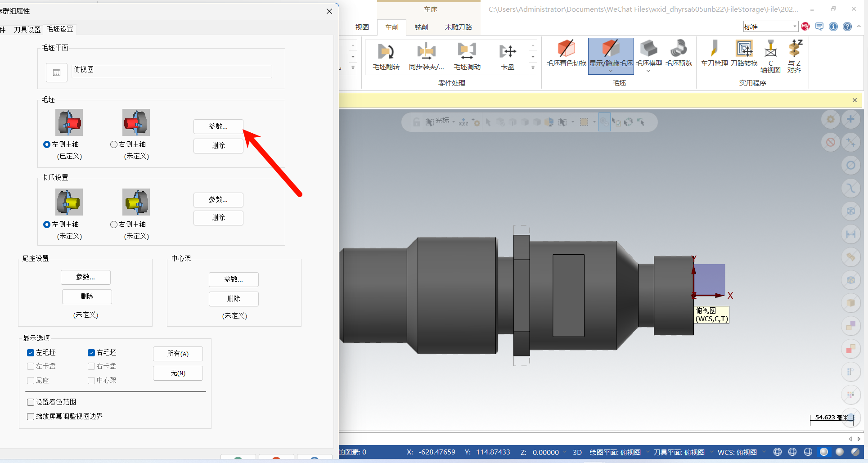Image resolution: width=868 pixels, height=463 pixels.
Task: Click the 俯视图 stock plane field
Action: click(x=171, y=70)
